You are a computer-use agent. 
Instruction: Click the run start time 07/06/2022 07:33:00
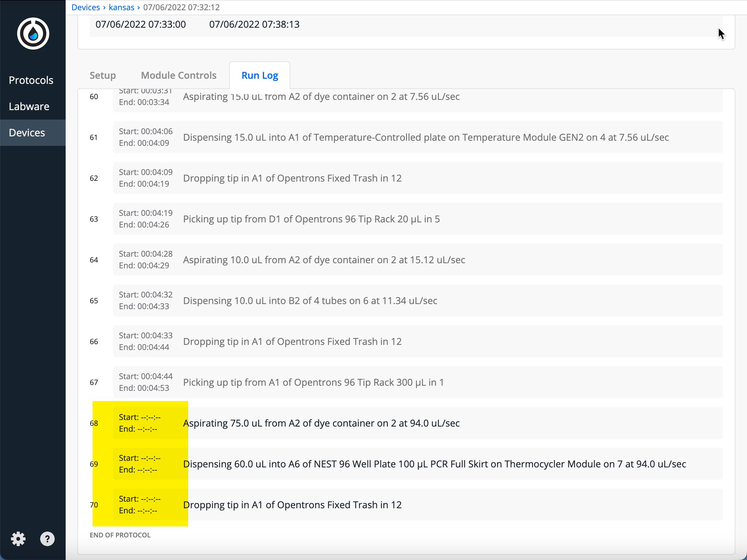coord(141,24)
